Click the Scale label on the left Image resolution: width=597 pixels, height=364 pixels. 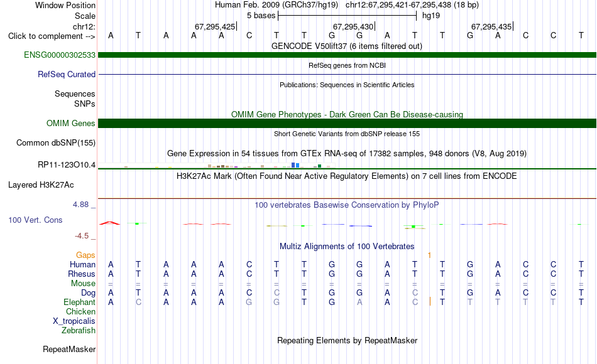[x=85, y=16]
